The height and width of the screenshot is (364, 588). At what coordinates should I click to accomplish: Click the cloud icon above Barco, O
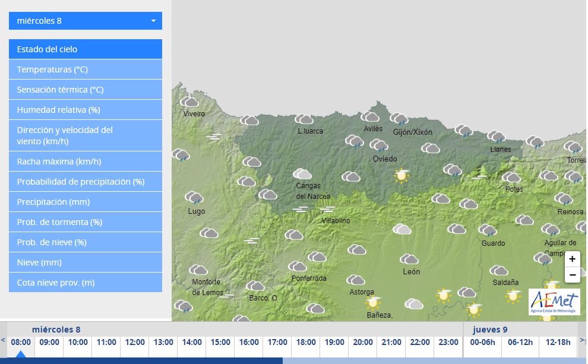pyautogui.click(x=255, y=286)
